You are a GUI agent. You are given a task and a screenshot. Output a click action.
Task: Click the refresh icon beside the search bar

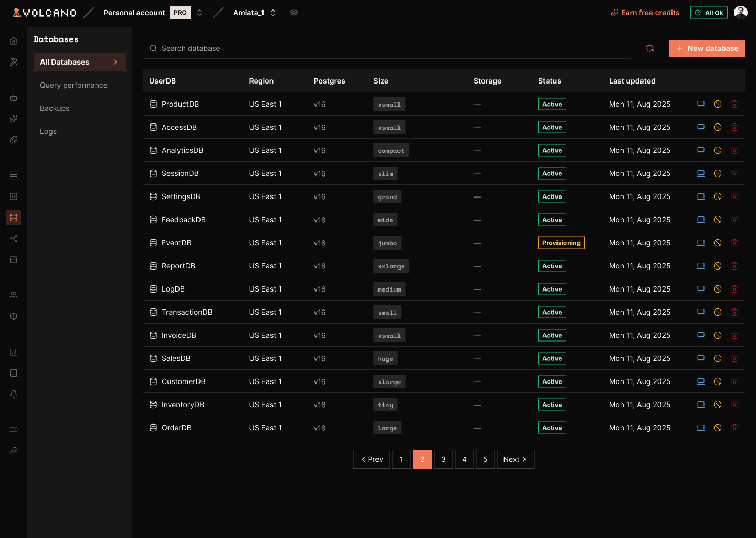click(x=650, y=48)
